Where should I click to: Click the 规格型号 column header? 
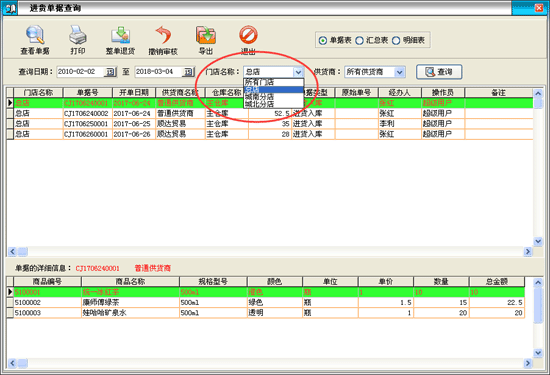[x=213, y=281]
